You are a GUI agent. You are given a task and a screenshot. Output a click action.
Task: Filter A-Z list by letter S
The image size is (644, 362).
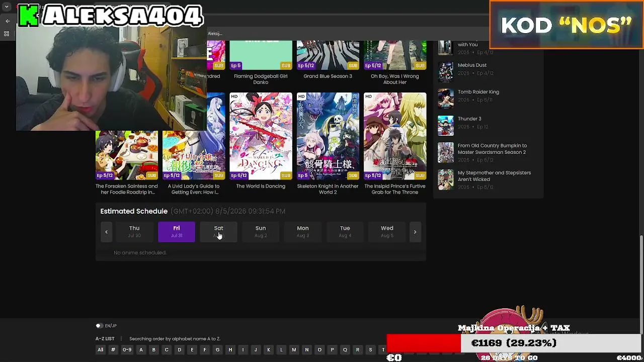[371, 350]
